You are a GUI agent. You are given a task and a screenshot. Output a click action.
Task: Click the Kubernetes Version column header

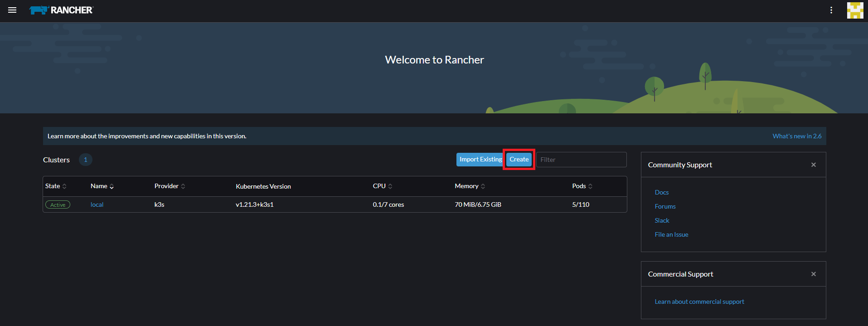coord(263,186)
